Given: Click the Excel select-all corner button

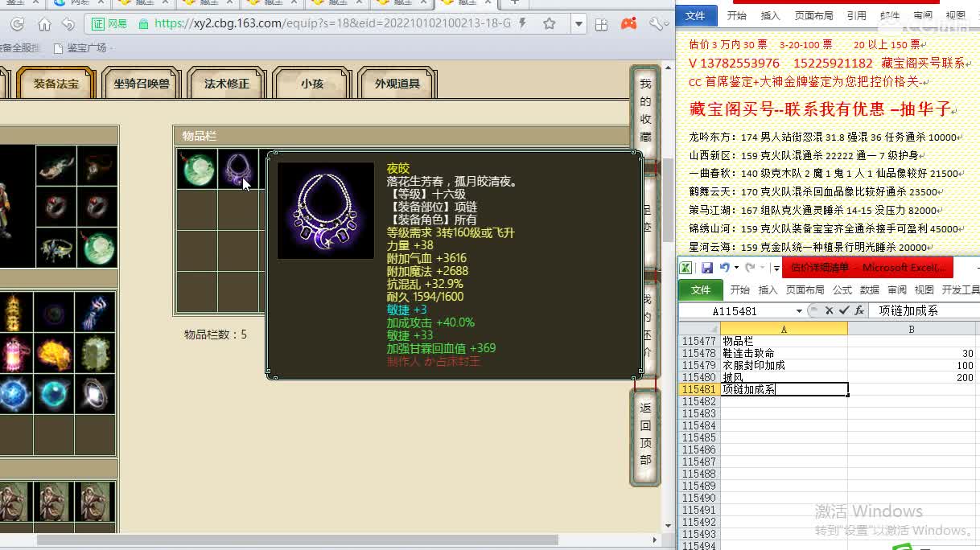Looking at the screenshot, I should coord(699,329).
